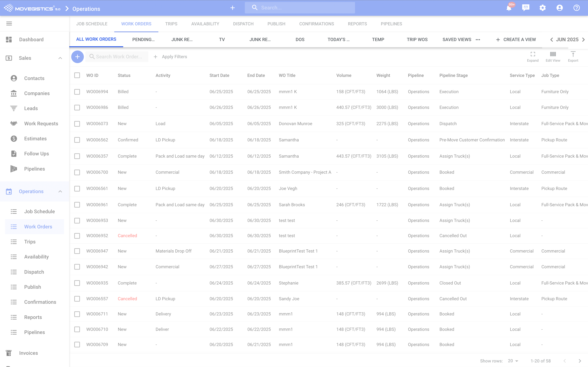
Task: Open the chat messages icon
Action: click(x=526, y=8)
